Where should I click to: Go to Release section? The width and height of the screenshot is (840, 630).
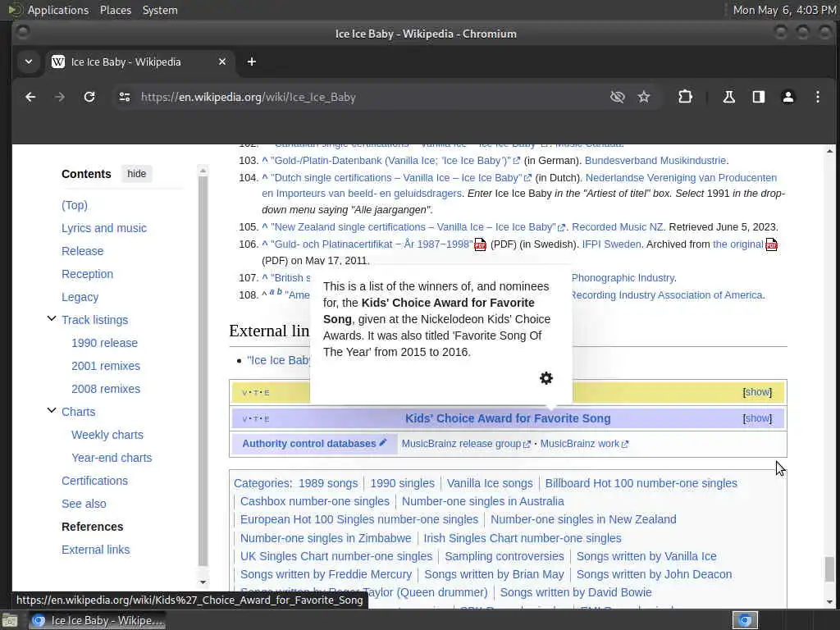[x=83, y=251]
